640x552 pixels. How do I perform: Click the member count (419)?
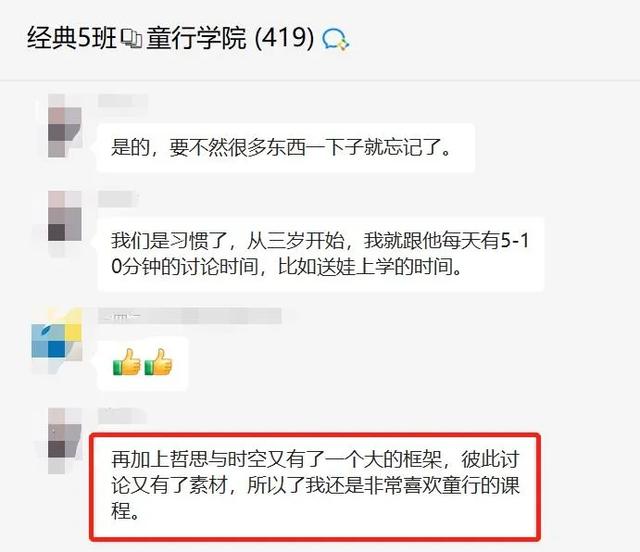(284, 38)
